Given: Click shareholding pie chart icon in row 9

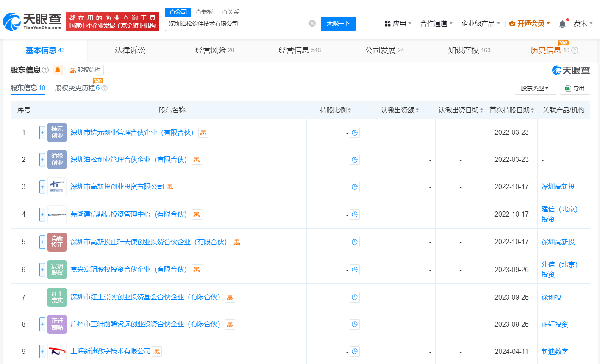Looking at the screenshot, I should click(x=355, y=351).
